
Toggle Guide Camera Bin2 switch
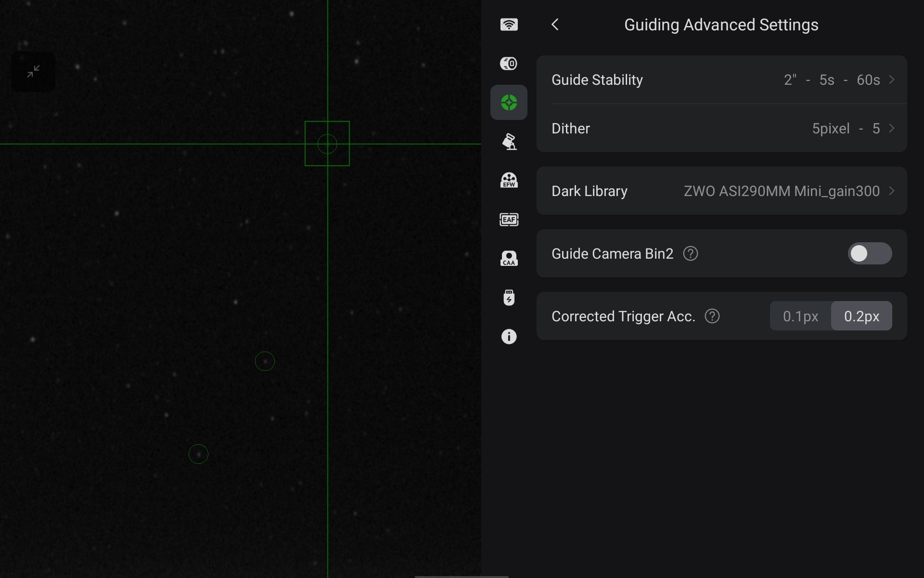pos(870,253)
